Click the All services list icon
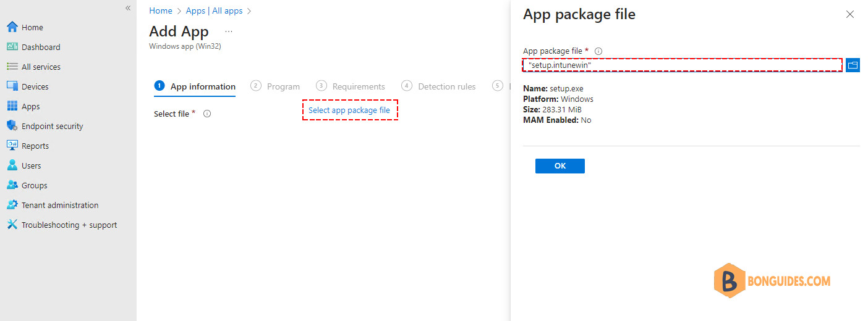The image size is (868, 321). click(12, 67)
